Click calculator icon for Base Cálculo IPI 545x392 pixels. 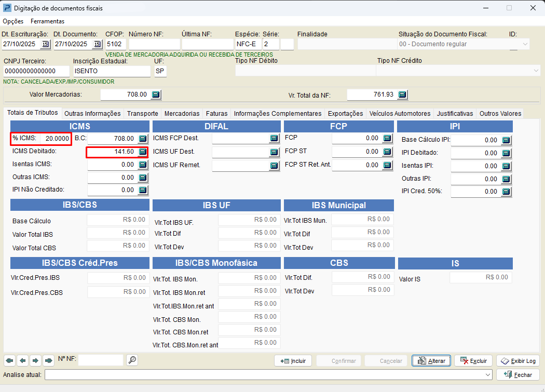click(507, 140)
